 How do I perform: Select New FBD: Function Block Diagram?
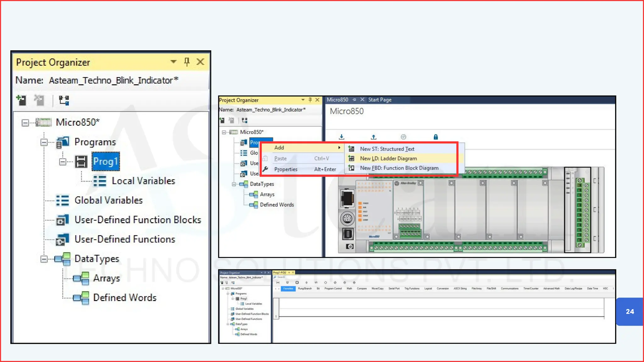coord(399,168)
